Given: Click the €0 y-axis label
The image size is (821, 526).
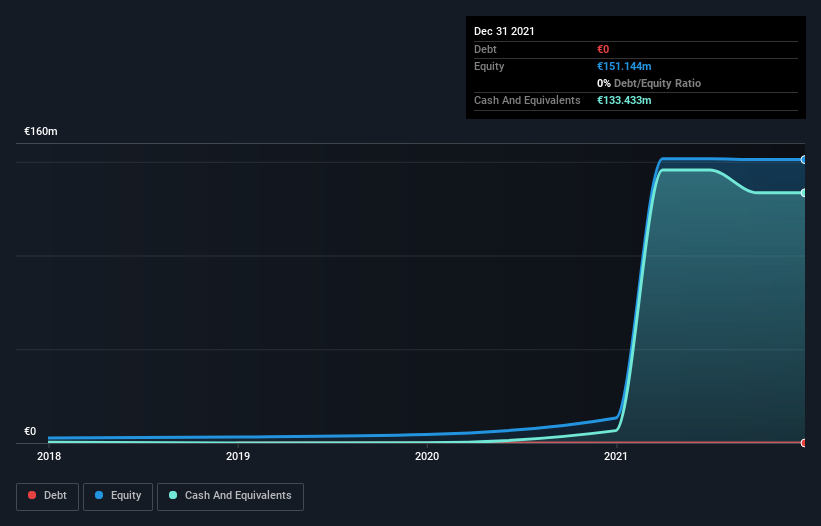Looking at the screenshot, I should (x=30, y=431).
